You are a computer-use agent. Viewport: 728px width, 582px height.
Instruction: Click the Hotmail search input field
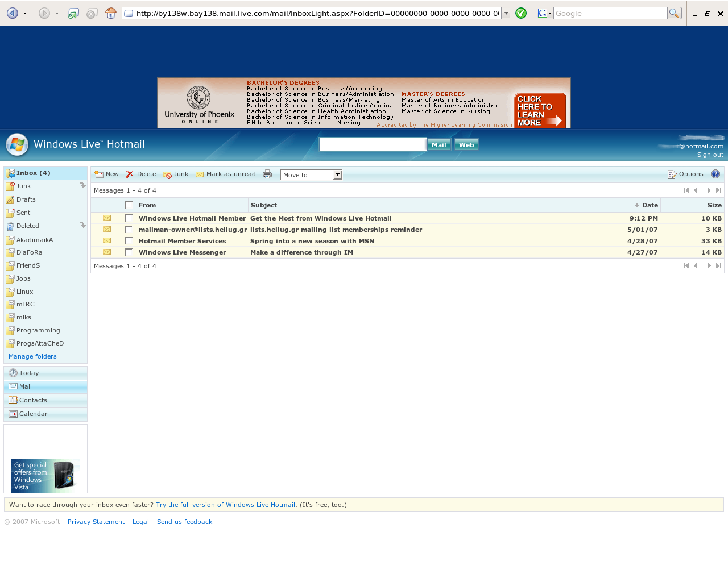coord(373,145)
